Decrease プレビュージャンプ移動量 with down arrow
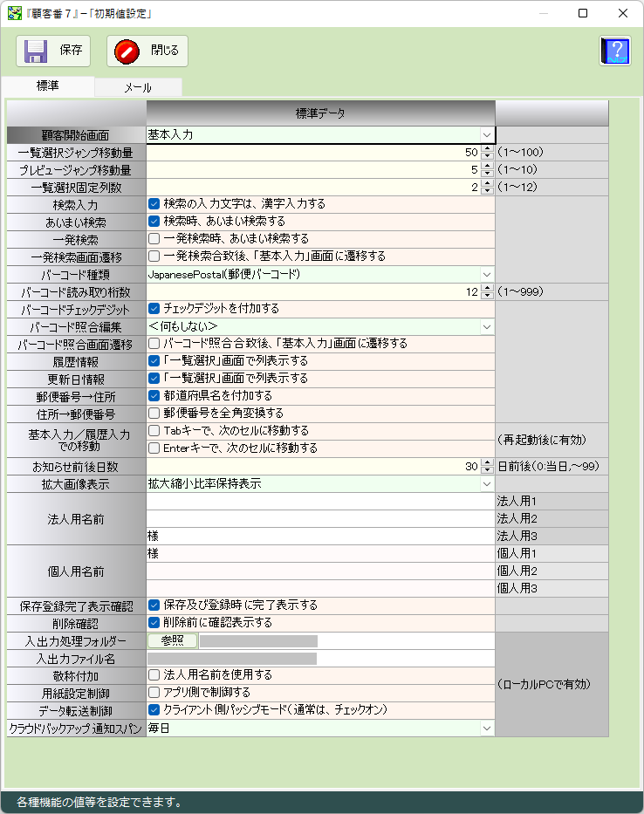Image resolution: width=644 pixels, height=814 pixels. point(487,173)
